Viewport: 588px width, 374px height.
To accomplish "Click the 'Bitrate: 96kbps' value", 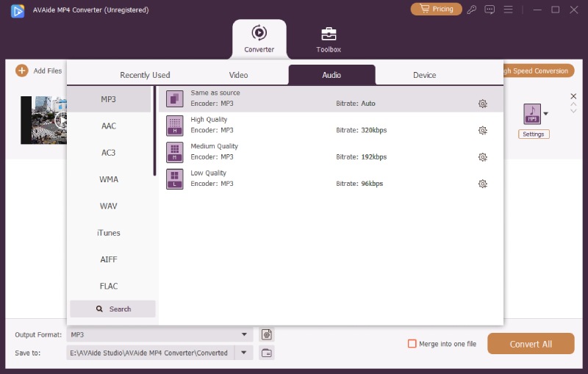I will 359,184.
